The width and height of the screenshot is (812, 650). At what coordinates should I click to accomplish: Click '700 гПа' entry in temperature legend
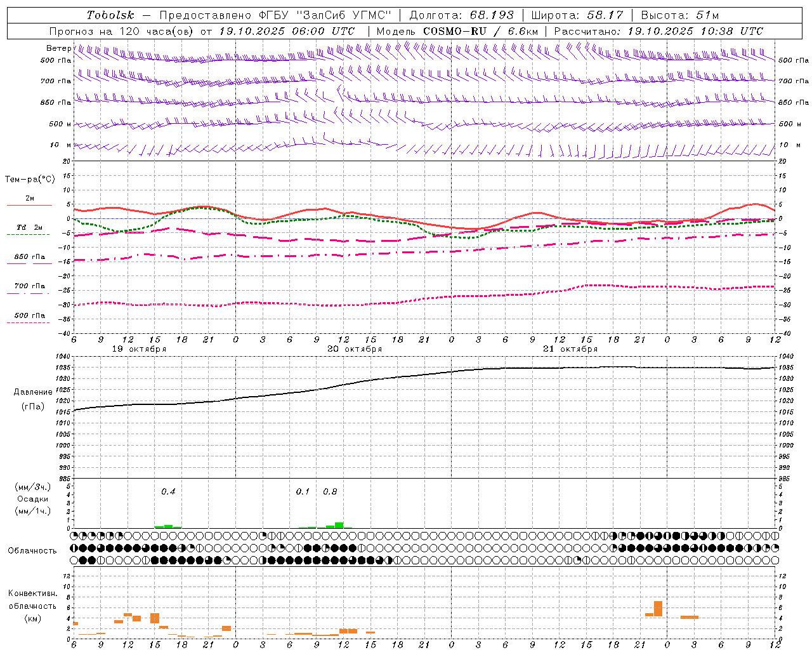[30, 286]
